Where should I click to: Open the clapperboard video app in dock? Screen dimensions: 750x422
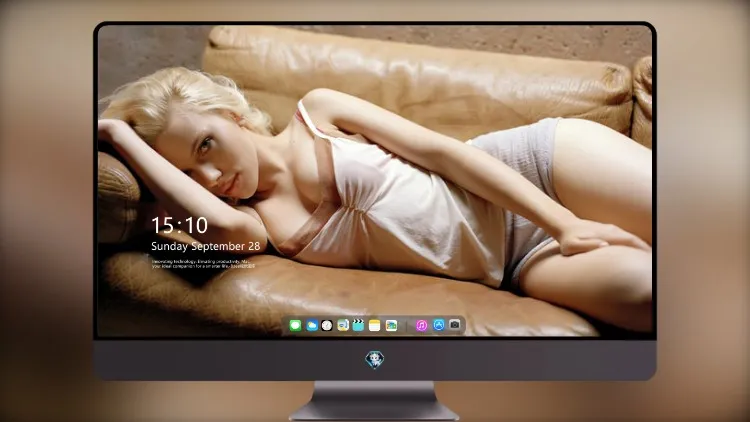(x=358, y=326)
